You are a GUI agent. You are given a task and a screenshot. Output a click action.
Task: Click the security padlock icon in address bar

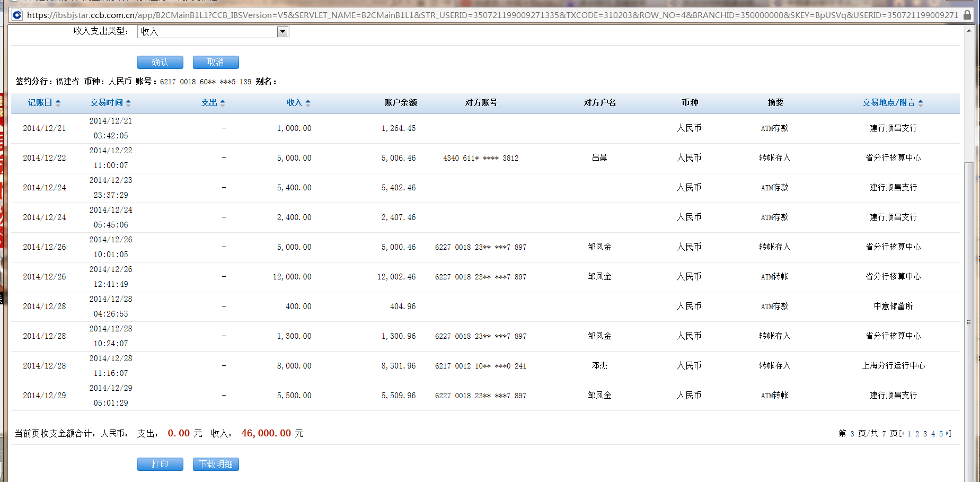967,15
